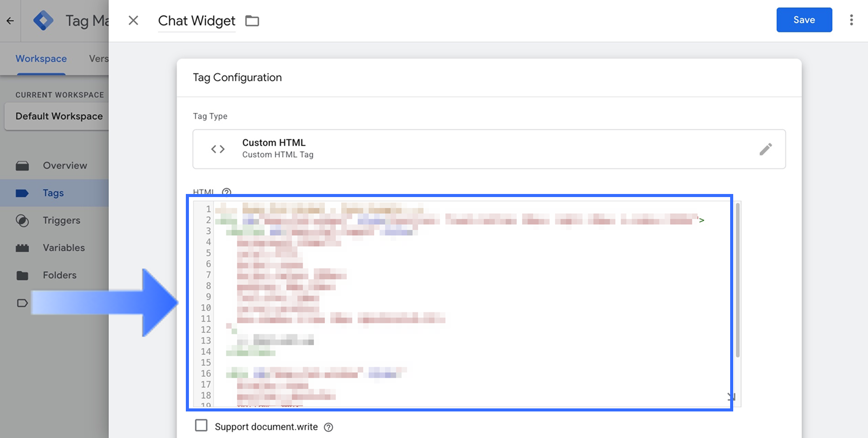Save the Chat Widget tag
Image resolution: width=868 pixels, height=438 pixels.
[804, 20]
